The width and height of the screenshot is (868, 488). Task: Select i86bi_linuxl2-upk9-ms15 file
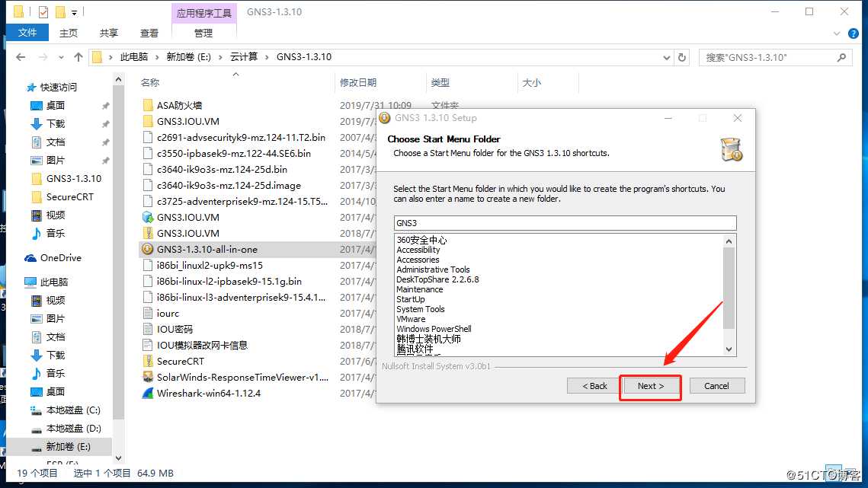[x=210, y=265]
